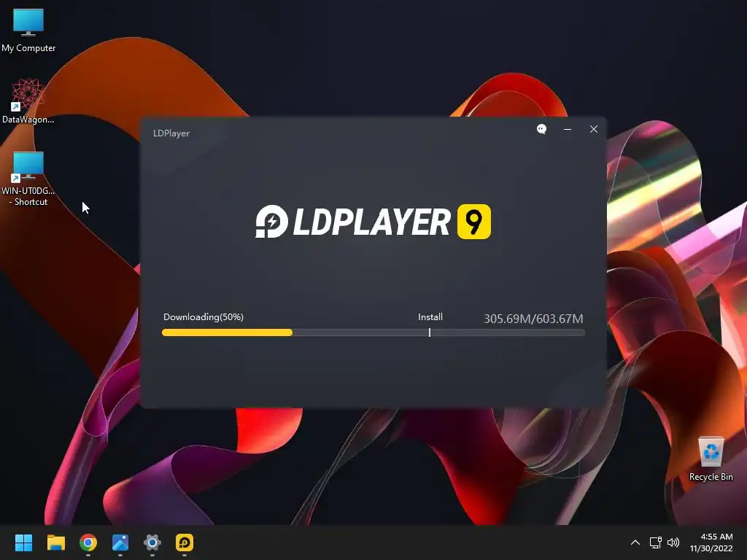Select the DataWagon desktop shortcut

28,101
